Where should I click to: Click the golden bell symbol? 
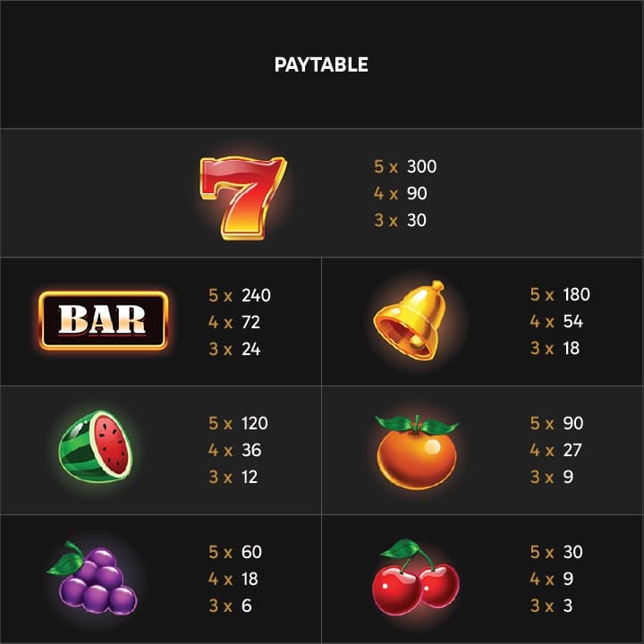[410, 320]
